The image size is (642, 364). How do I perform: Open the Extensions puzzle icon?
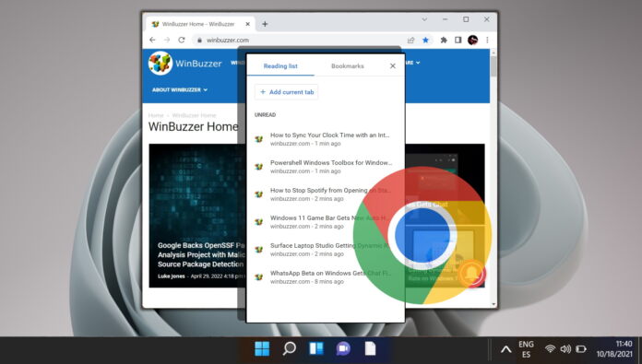pos(444,40)
